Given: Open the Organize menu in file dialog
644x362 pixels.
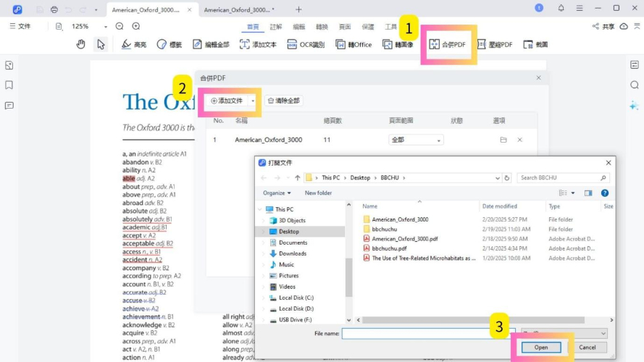Looking at the screenshot, I should tap(277, 193).
